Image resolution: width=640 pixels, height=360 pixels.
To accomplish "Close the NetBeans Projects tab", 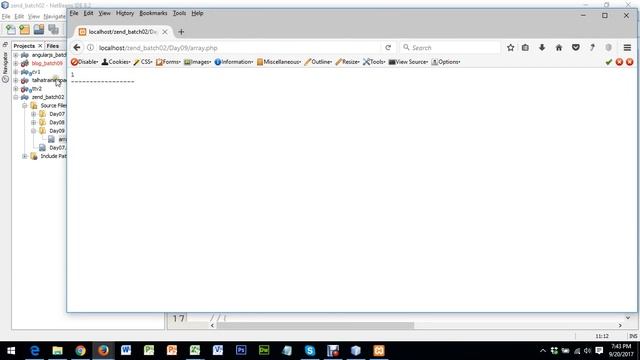I will (40, 46).
